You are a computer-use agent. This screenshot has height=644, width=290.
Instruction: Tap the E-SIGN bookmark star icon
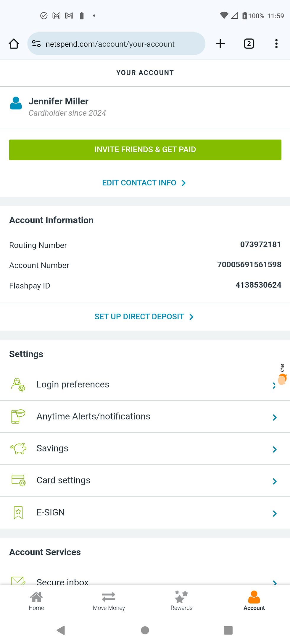(18, 512)
